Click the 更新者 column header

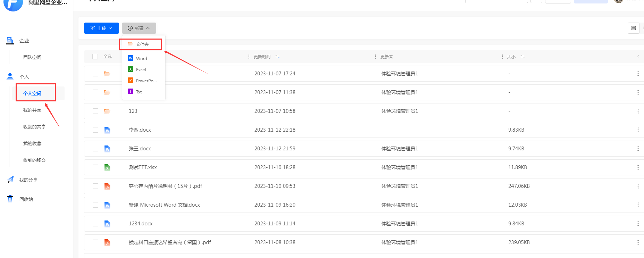coord(386,57)
